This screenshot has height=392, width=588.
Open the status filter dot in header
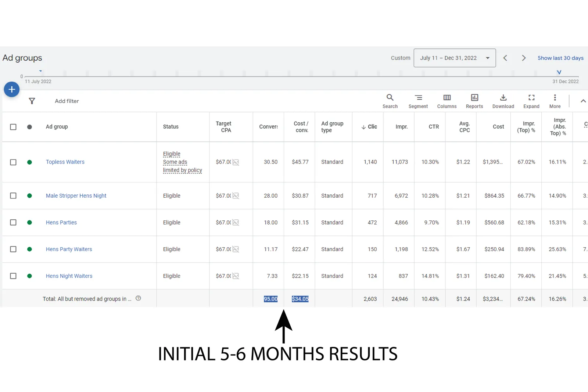tap(29, 127)
